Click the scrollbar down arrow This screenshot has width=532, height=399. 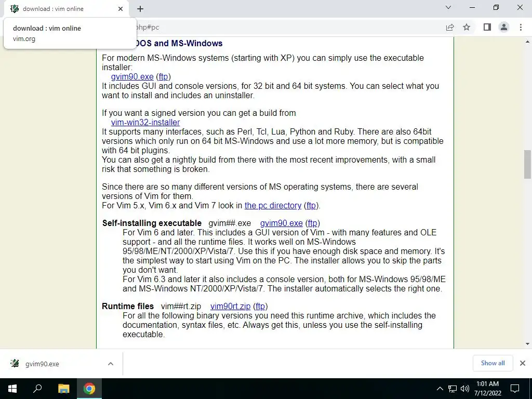[x=527, y=344]
